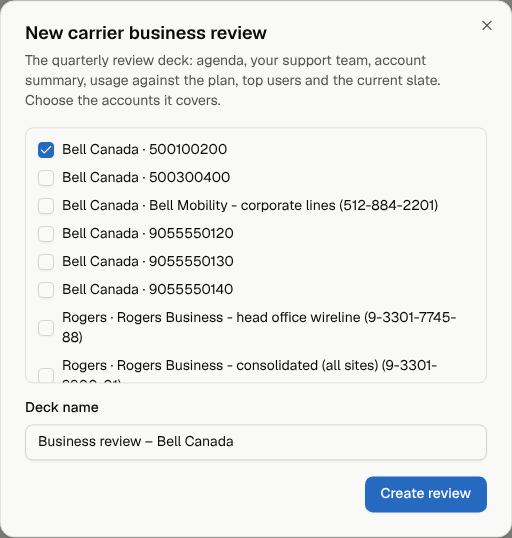Click label text Bell Canada · 9055550120
The height and width of the screenshot is (538, 512).
[148, 233]
